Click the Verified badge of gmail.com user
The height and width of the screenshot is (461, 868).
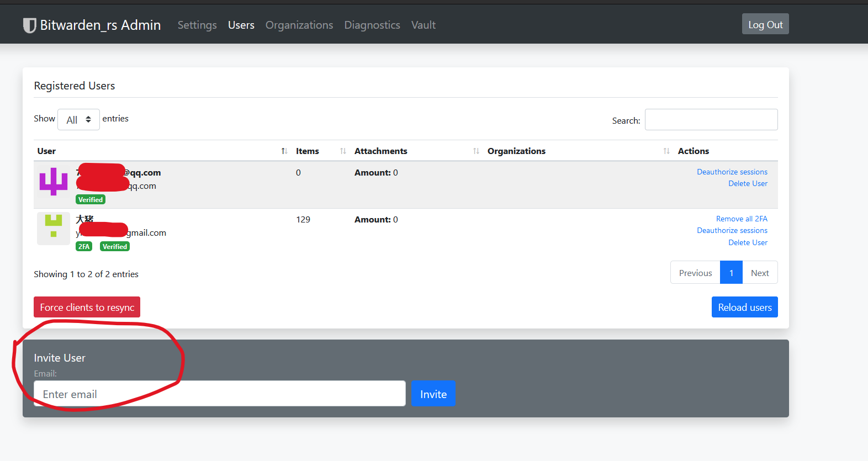[115, 246]
